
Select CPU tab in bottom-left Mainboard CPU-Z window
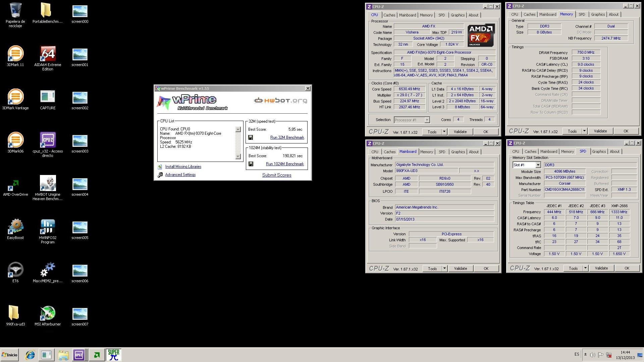[x=375, y=152]
